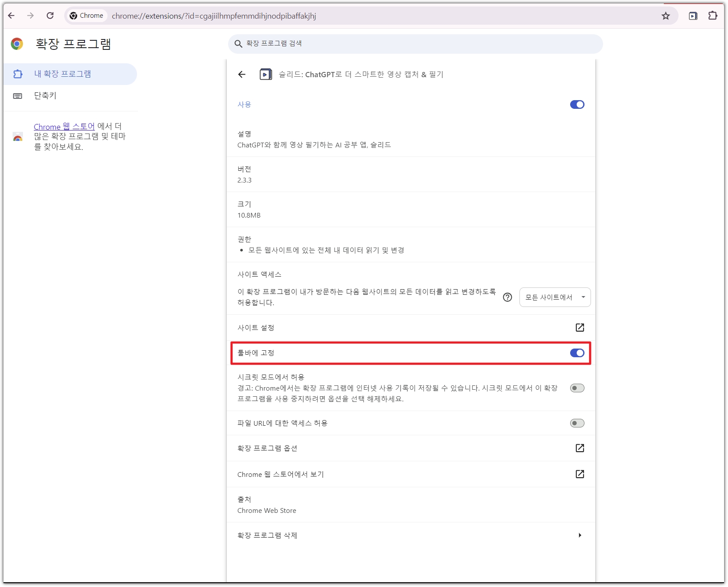Open the Chrome 웹 스토어에서 보기 external link icon
Screen dimensions: 728x587
(x=580, y=474)
